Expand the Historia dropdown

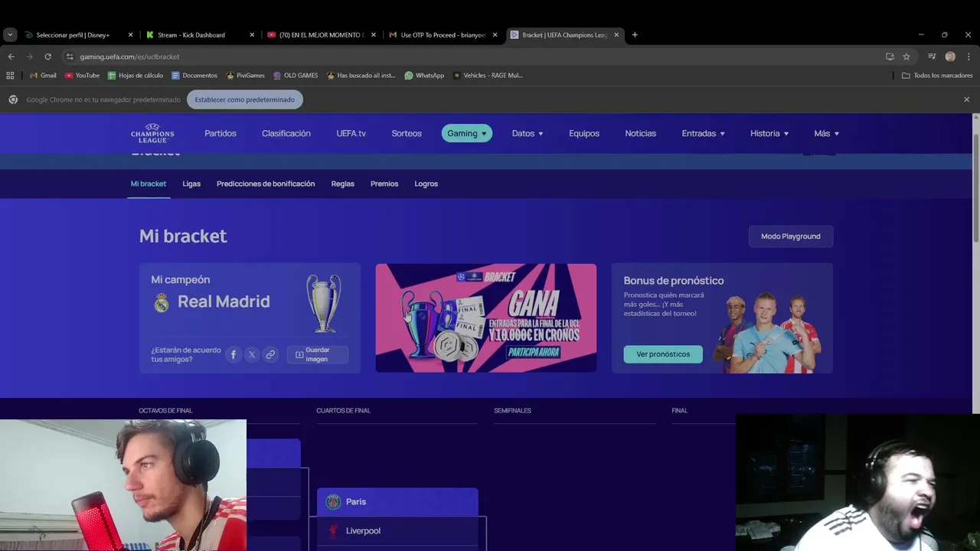point(769,133)
